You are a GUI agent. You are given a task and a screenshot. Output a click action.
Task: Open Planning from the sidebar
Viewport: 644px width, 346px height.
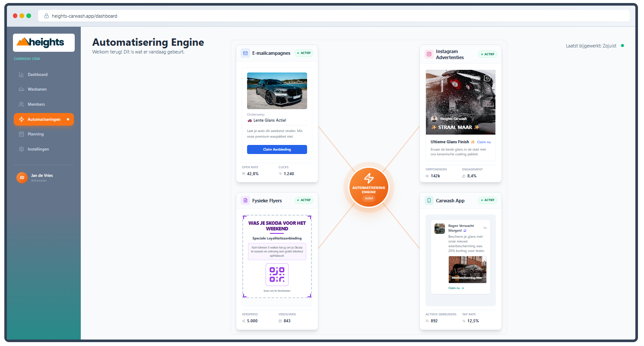click(x=36, y=134)
